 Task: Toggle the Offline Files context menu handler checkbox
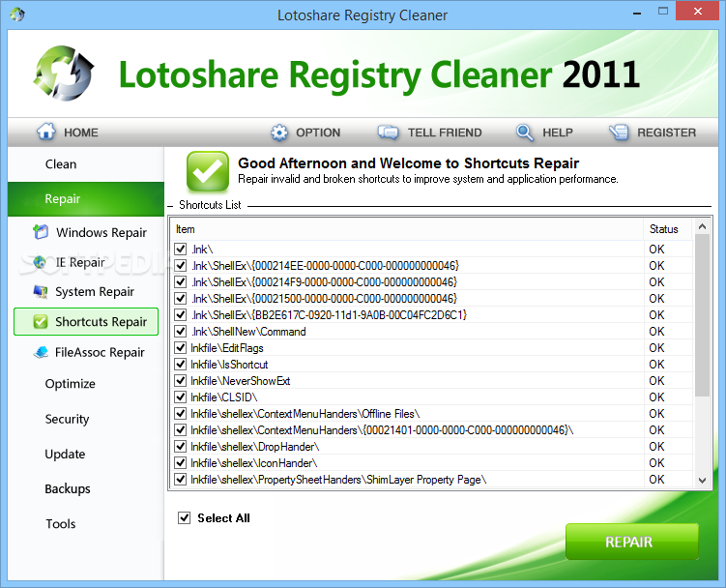click(181, 413)
